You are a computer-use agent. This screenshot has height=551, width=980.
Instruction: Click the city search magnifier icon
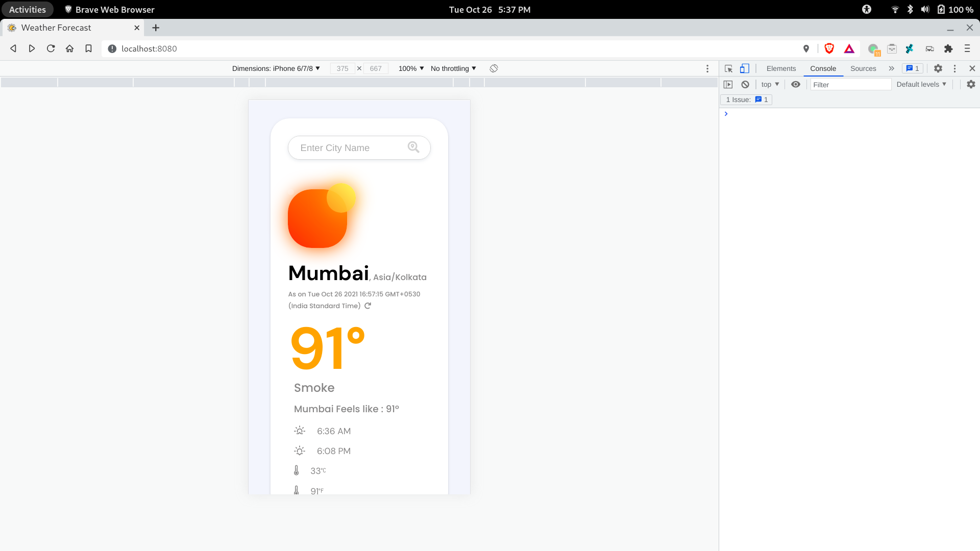[413, 147]
